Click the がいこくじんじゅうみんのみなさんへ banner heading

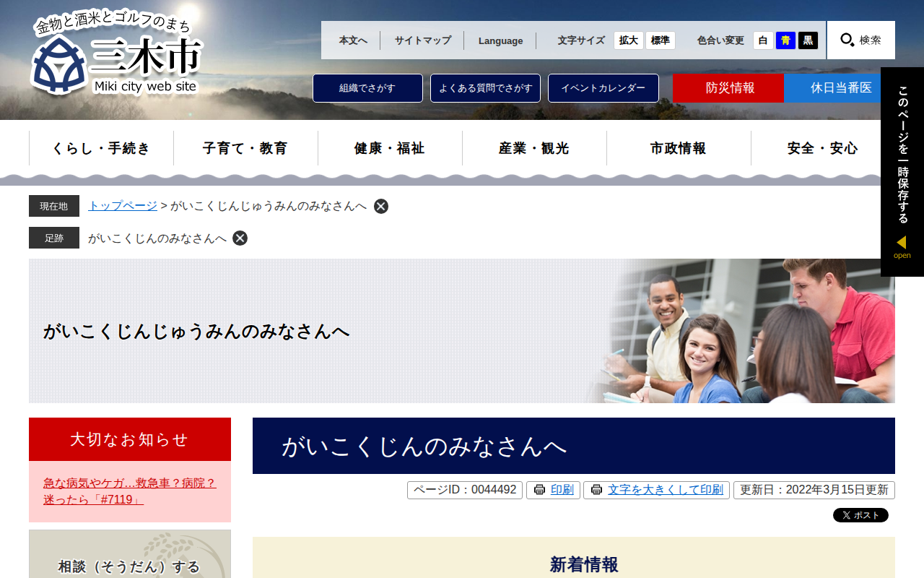coord(196,332)
